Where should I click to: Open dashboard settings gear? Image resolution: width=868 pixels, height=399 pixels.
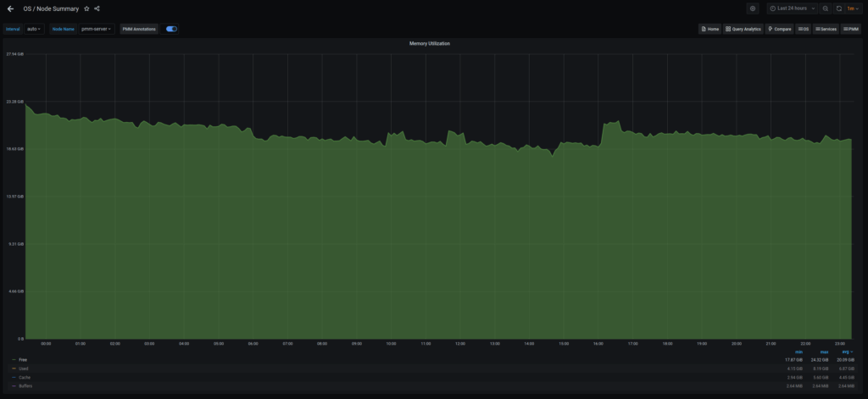(x=753, y=8)
